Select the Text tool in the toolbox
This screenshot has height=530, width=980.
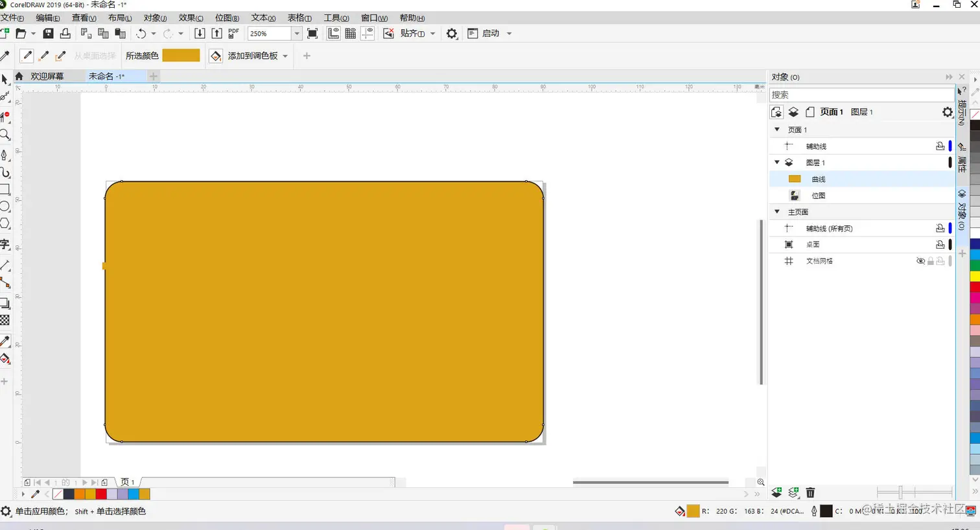click(5, 244)
